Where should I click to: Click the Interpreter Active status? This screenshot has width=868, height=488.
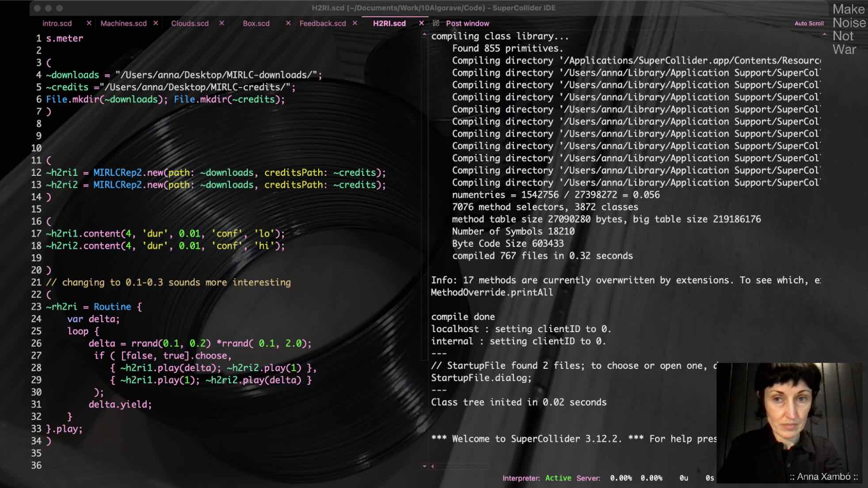point(558,478)
